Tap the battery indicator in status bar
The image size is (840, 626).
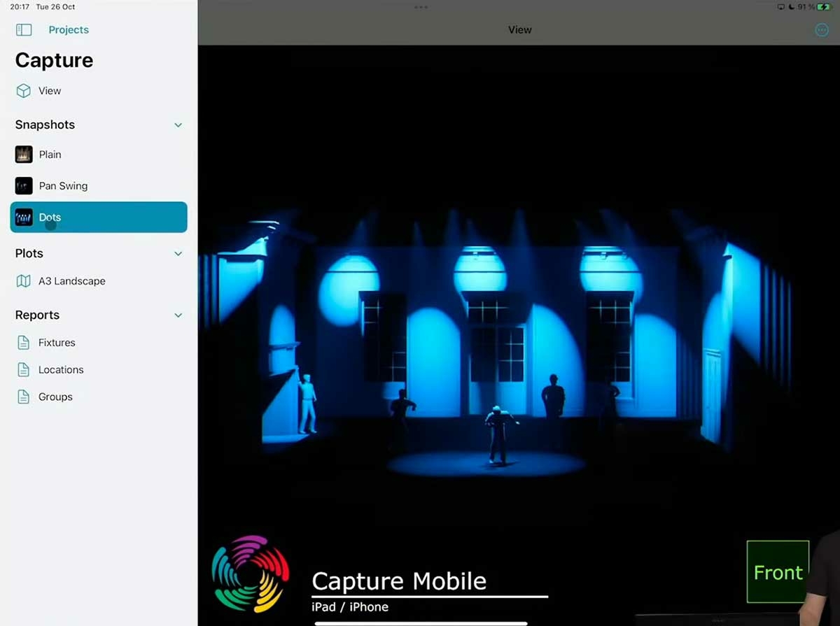coord(822,7)
